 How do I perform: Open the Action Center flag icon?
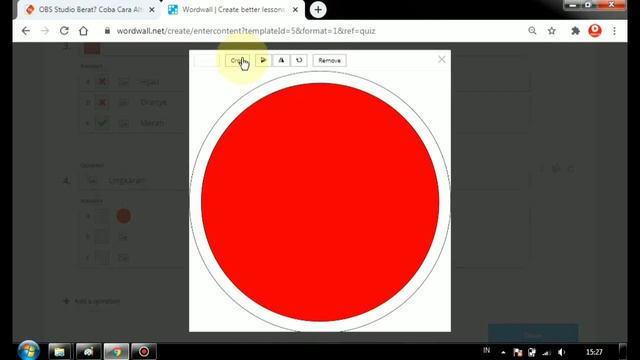[x=518, y=352]
